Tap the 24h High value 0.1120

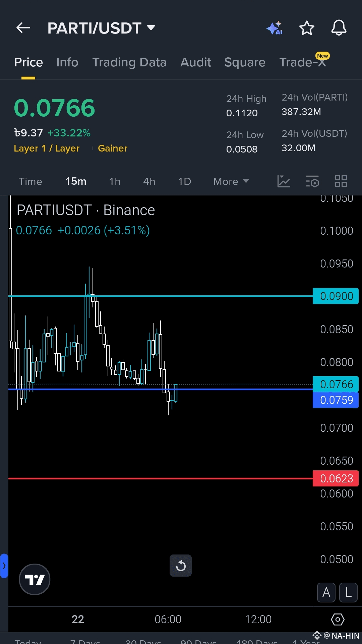point(242,113)
